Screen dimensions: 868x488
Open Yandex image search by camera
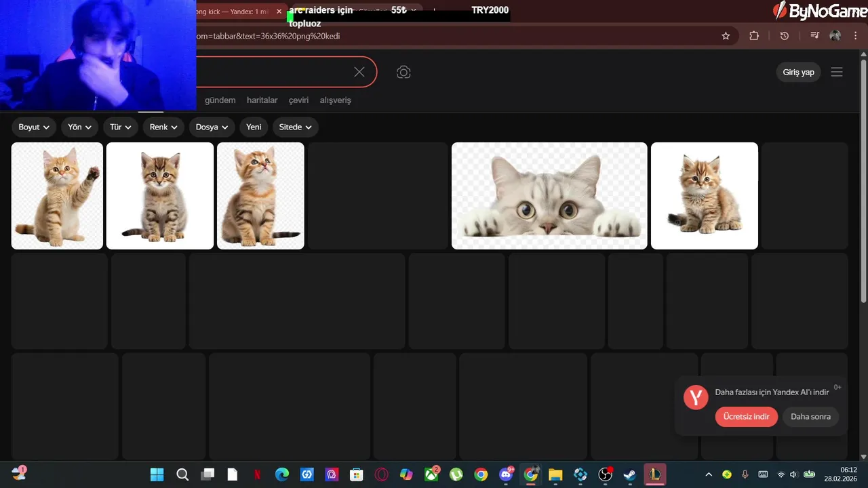click(x=403, y=73)
